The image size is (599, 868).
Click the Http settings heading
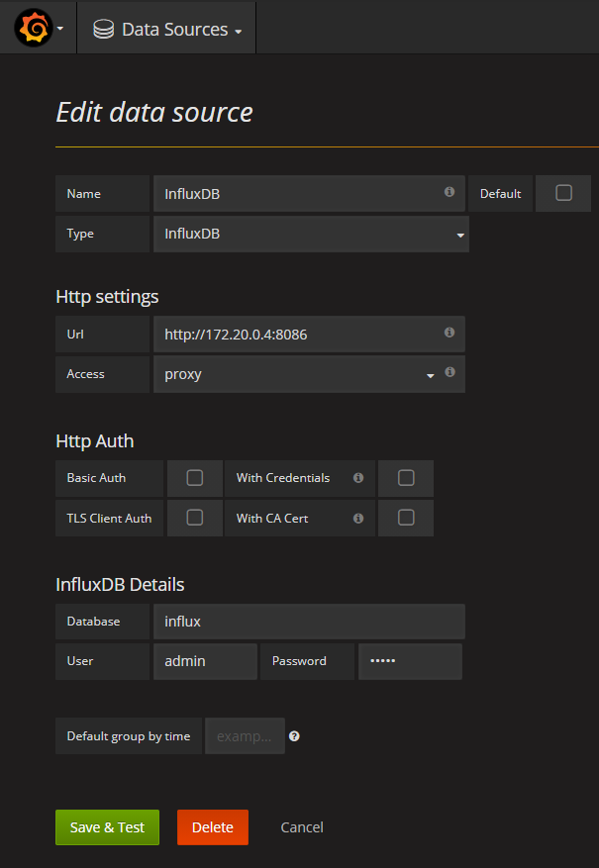(107, 297)
